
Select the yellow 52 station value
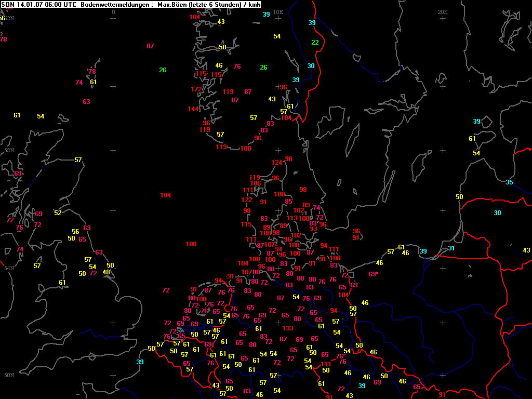pyautogui.click(x=58, y=213)
